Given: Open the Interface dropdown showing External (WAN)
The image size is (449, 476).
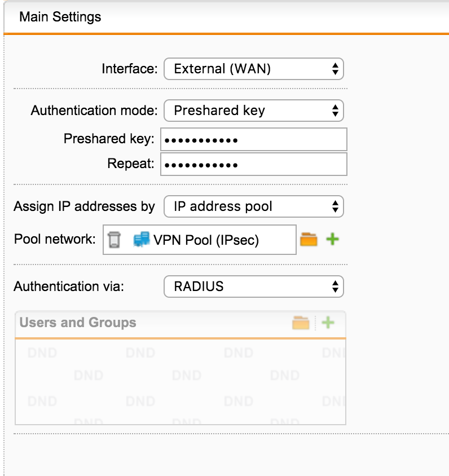Looking at the screenshot, I should point(253,69).
